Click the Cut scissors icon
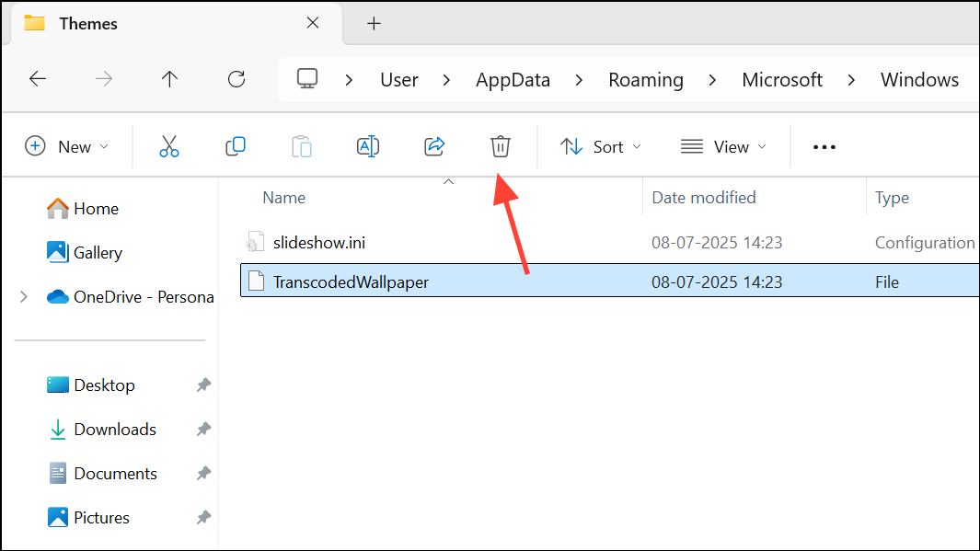Screen dimensions: 980x551 (169, 146)
